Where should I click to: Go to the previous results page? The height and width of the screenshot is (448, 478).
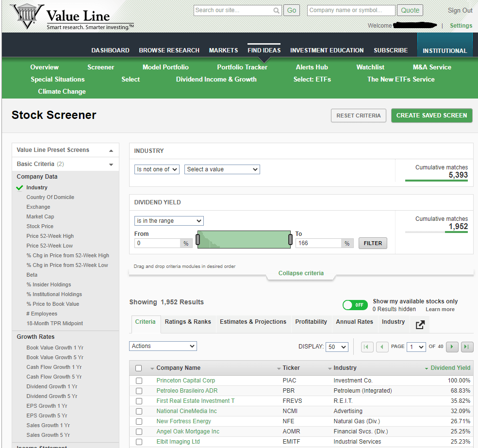coord(382,347)
